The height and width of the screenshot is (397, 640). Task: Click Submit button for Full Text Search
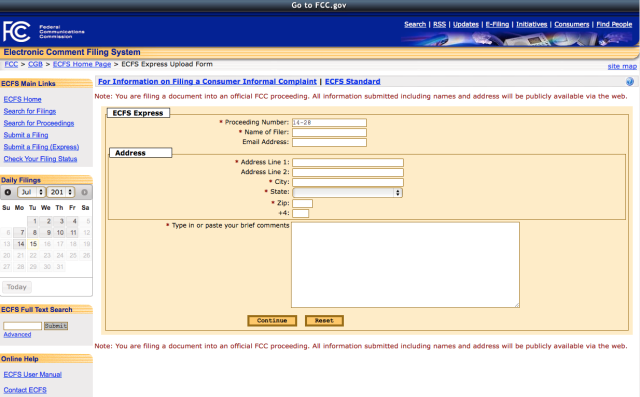coord(56,326)
